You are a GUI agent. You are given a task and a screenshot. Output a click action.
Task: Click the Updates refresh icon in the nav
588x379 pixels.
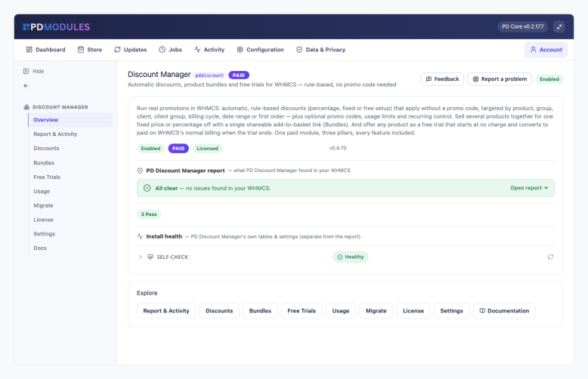click(117, 49)
